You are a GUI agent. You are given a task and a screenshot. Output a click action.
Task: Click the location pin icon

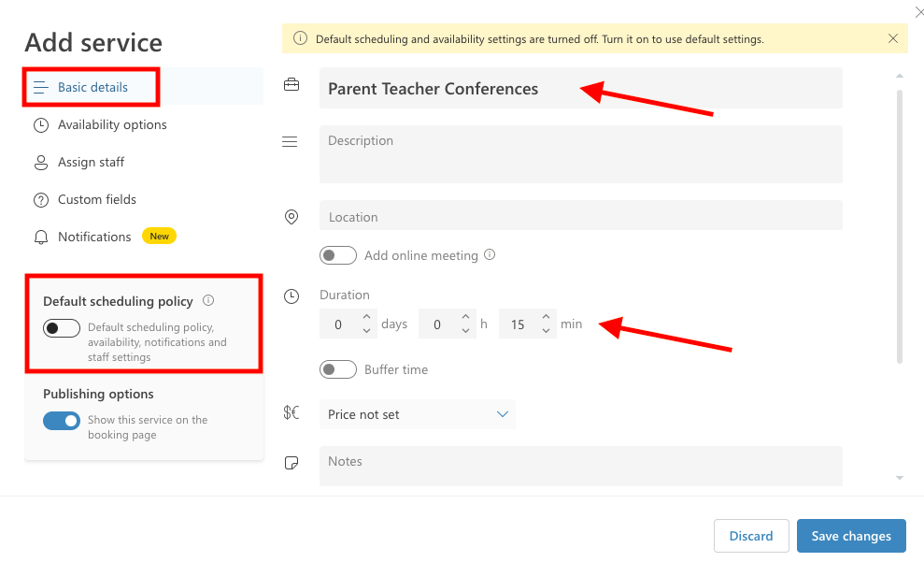pyautogui.click(x=291, y=217)
